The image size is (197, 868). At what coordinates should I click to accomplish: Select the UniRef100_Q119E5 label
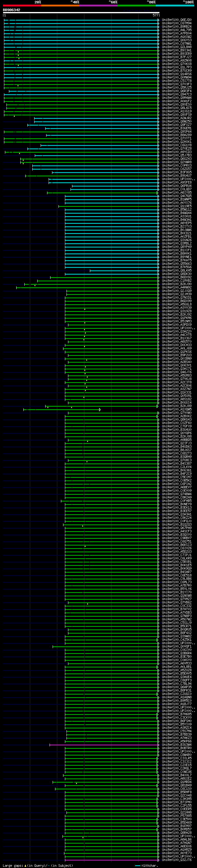coord(177,206)
